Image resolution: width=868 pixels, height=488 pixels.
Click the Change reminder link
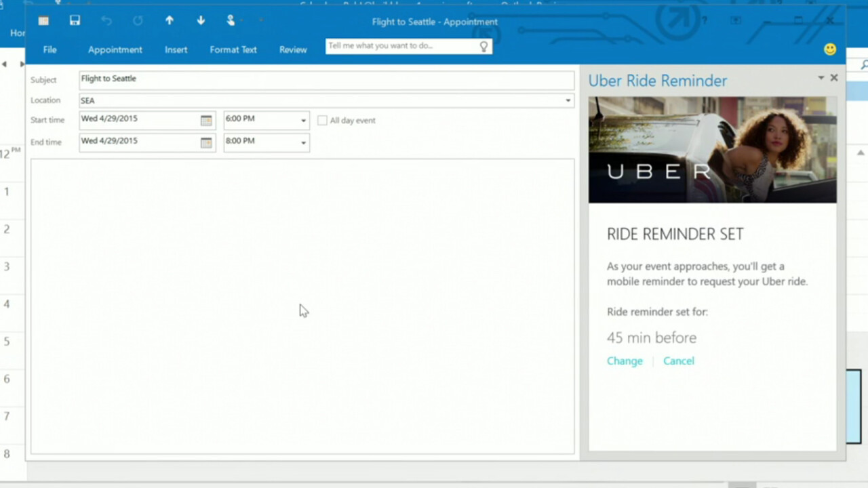pyautogui.click(x=625, y=361)
